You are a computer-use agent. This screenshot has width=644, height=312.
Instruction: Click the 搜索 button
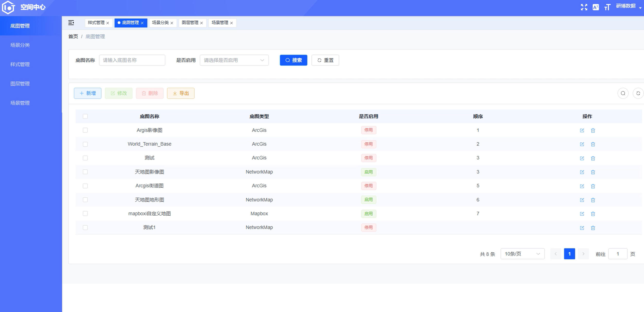293,60
